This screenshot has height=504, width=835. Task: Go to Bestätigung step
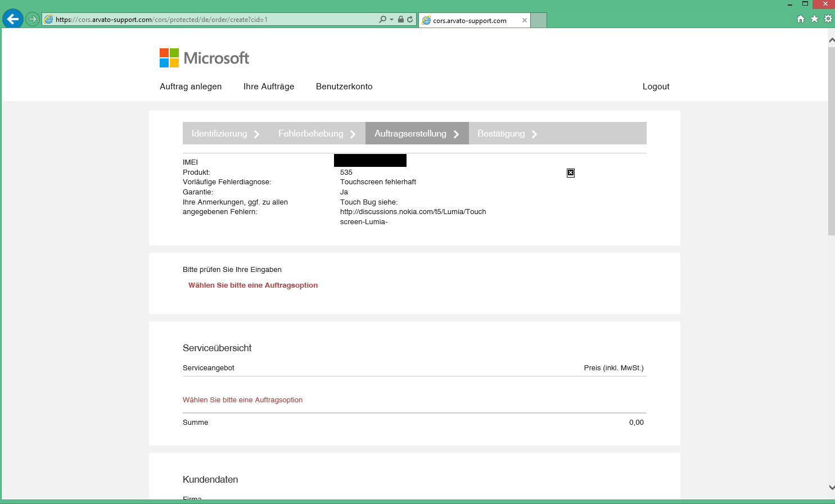tap(507, 133)
